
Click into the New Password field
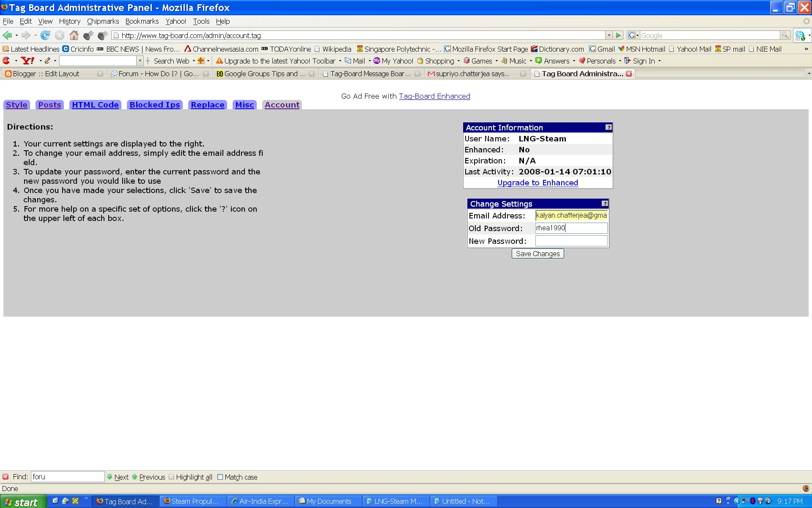(x=571, y=241)
